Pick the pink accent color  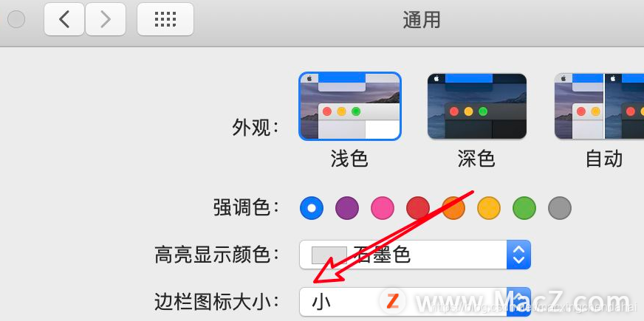(x=383, y=208)
